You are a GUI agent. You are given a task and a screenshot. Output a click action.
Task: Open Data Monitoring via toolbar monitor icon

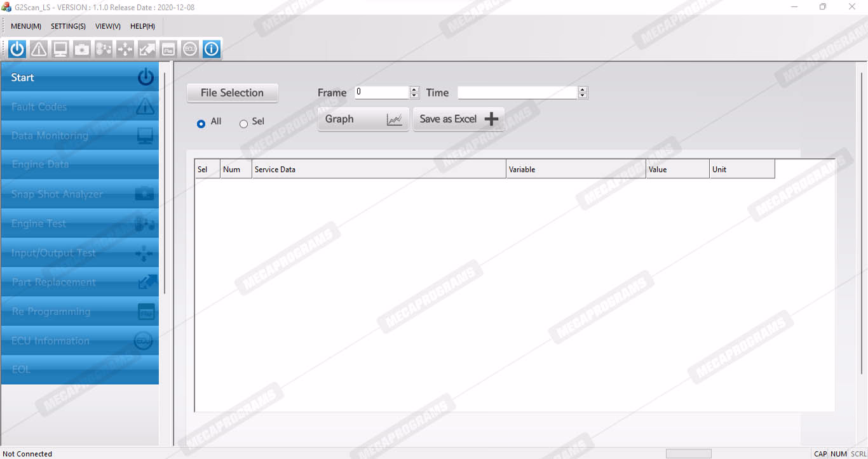tap(60, 49)
